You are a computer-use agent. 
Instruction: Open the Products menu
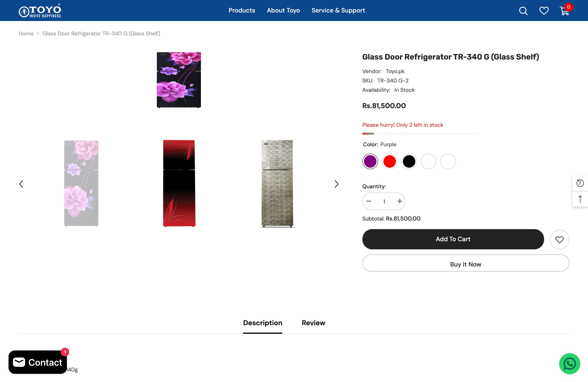point(242,10)
